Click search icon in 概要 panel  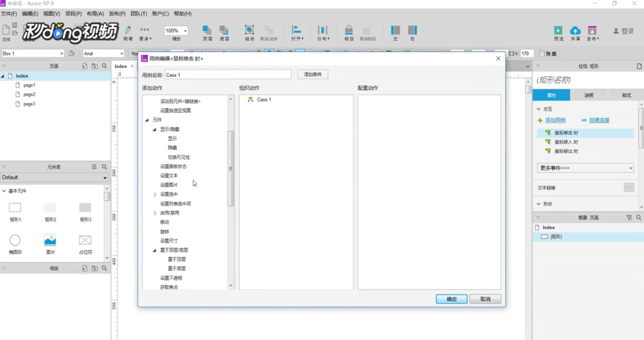pos(639,217)
